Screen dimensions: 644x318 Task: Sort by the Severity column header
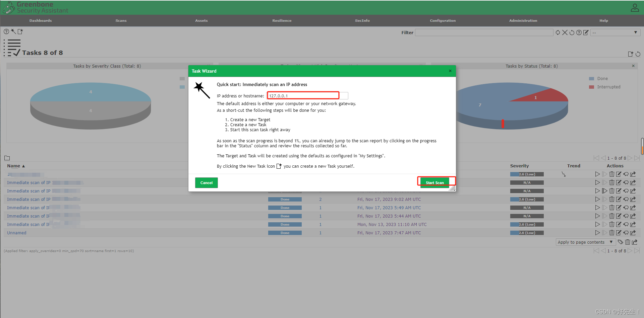click(519, 166)
